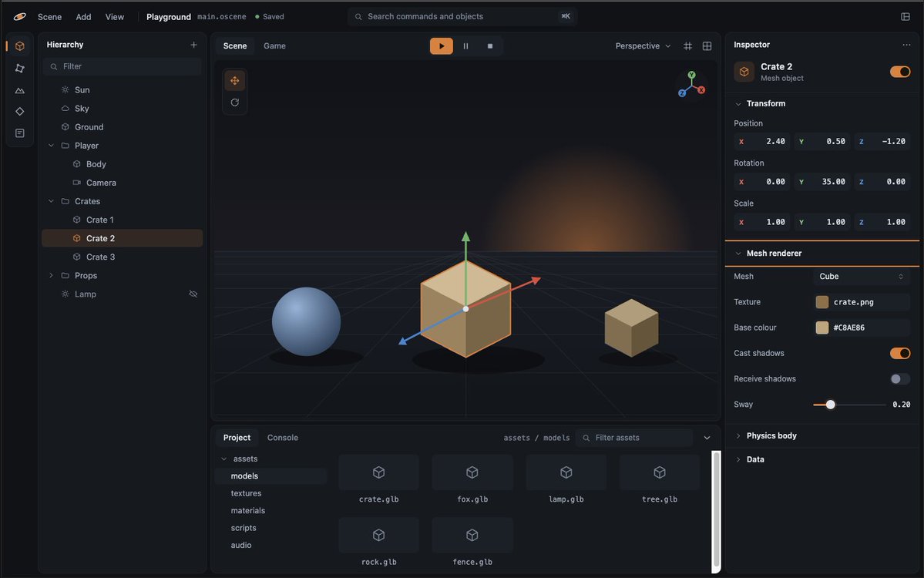Click the Sway slider handle
The height and width of the screenshot is (578, 924).
(830, 405)
